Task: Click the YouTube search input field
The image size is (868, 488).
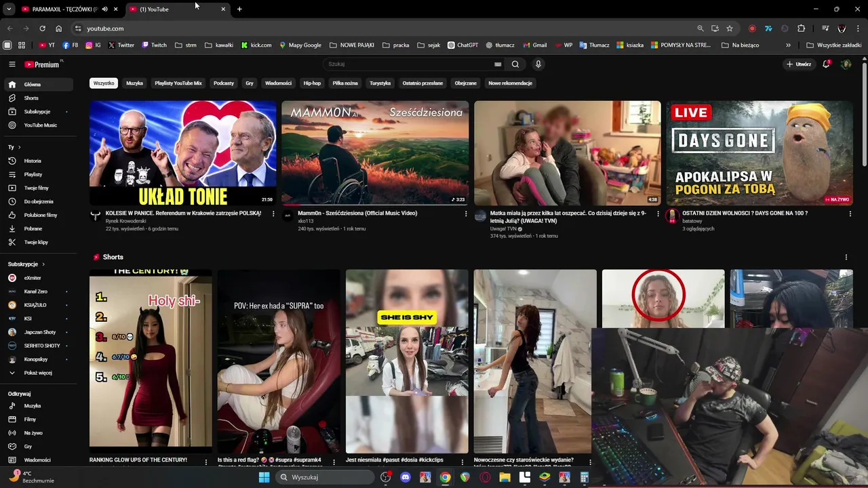Action: 410,64
